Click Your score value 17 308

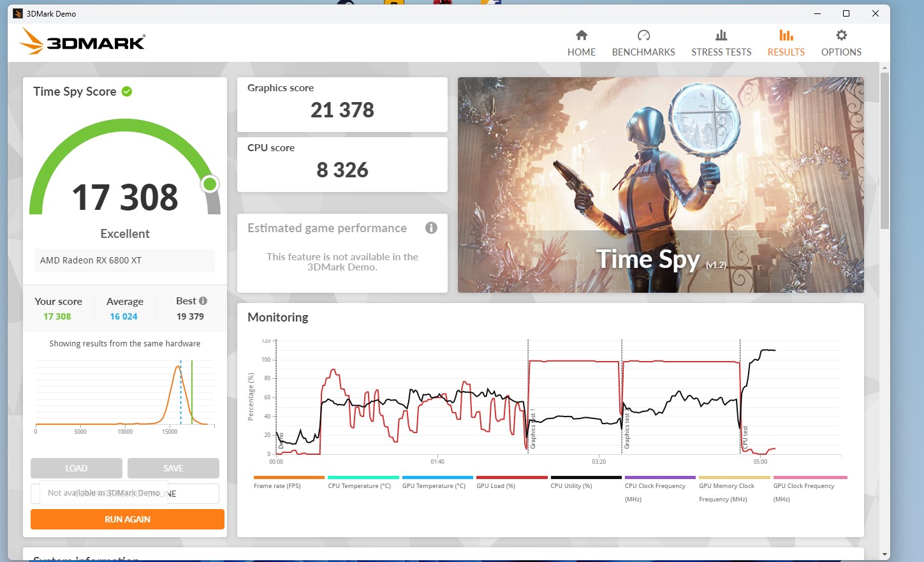click(x=57, y=316)
